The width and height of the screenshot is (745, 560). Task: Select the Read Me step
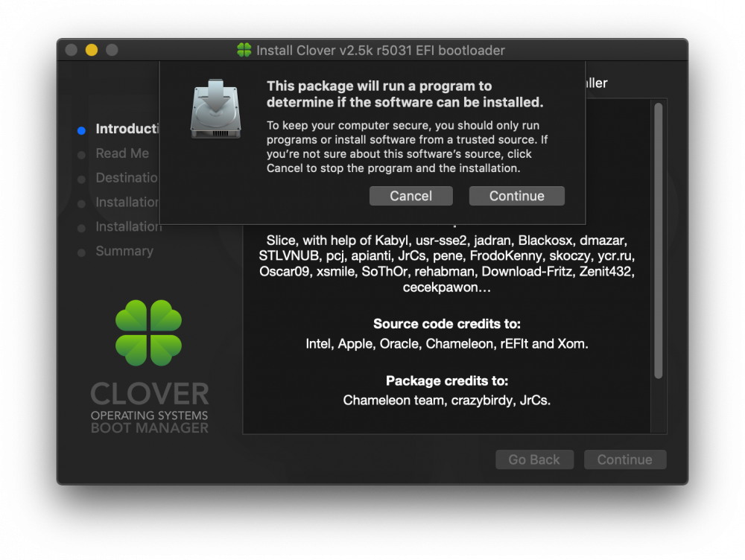point(122,153)
